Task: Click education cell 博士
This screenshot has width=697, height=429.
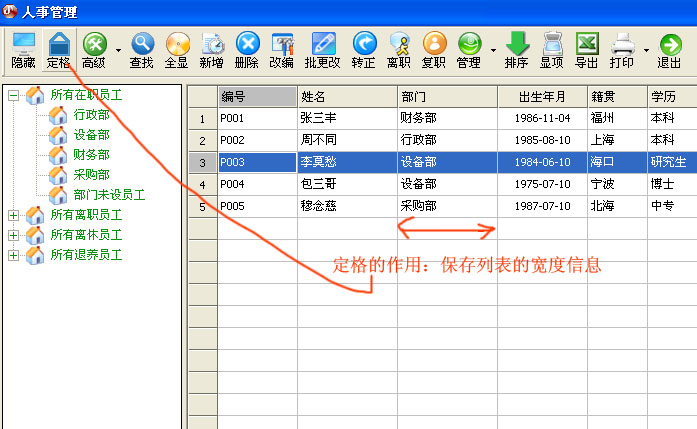Action: (x=673, y=184)
